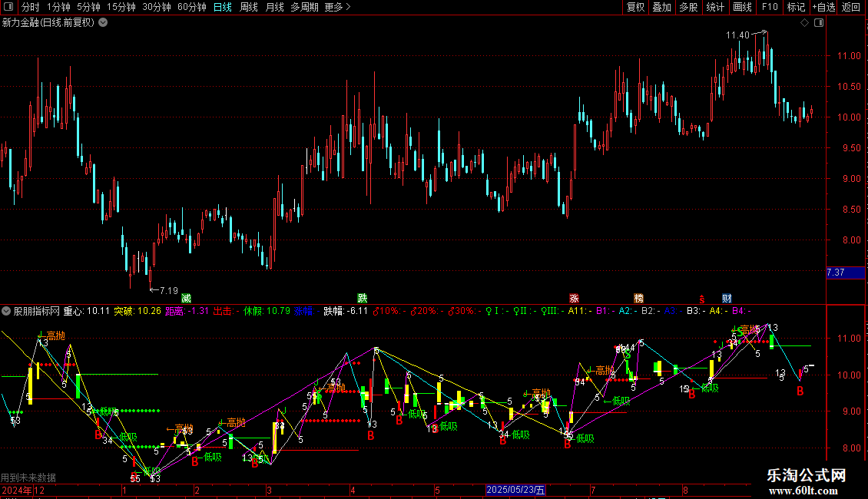
Task: Click the 距离: -1.31 indicator value
Action: (187, 311)
